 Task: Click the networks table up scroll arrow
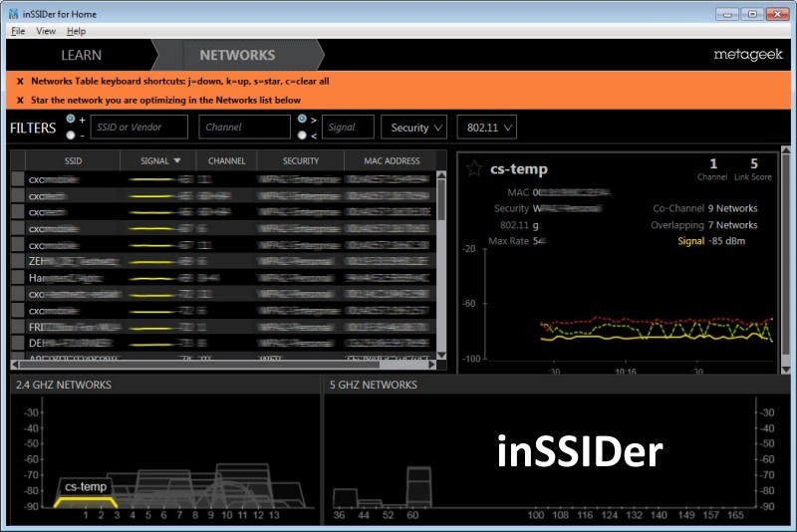coord(441,174)
